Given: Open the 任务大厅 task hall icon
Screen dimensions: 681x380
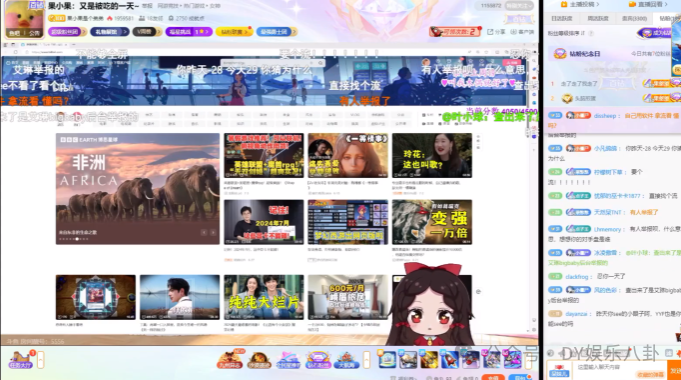Looking at the screenshot, I should [x=20, y=360].
